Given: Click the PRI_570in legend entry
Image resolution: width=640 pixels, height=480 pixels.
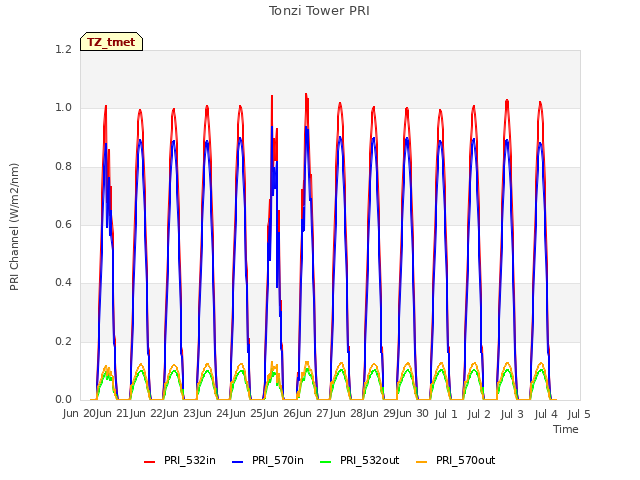Looking at the screenshot, I should click(268, 461).
